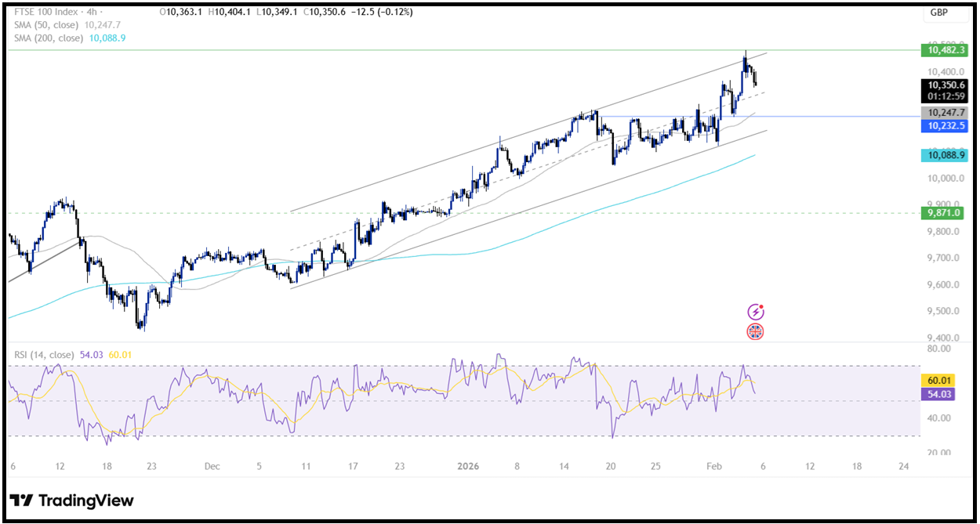Click the blue 10,232.5 price alert label
This screenshot has width=980, height=524.
click(x=943, y=125)
